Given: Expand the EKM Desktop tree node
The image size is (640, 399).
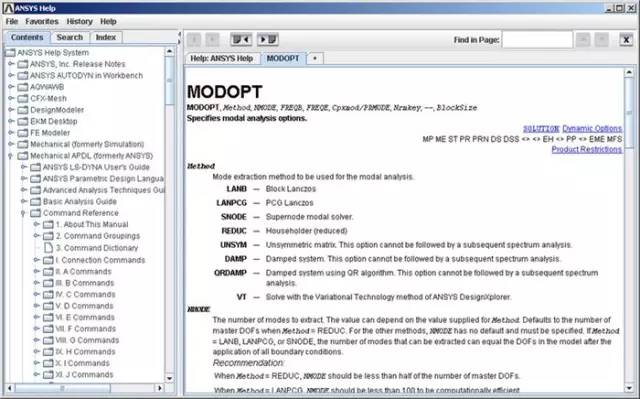Looking at the screenshot, I should (11, 121).
